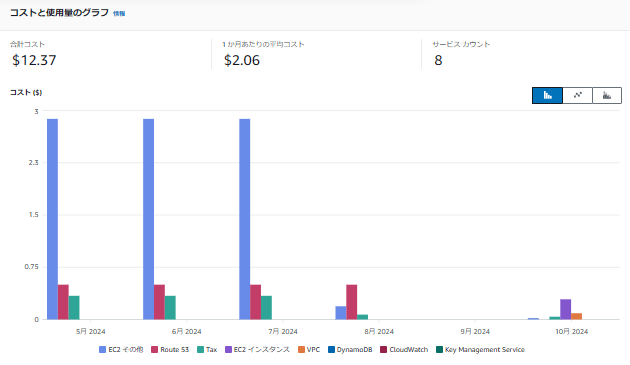Viewport: 630px width, 365px height.
Task: Click the CloudWatch legend color swatch
Action: pyautogui.click(x=383, y=350)
